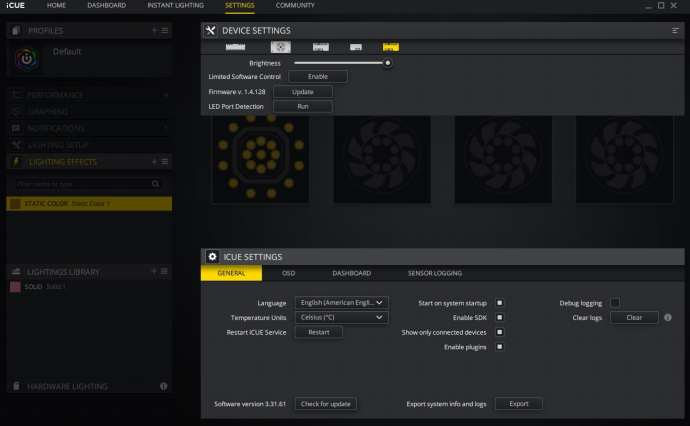Click Run for LED Port Detection
The width and height of the screenshot is (690, 426).
303,106
